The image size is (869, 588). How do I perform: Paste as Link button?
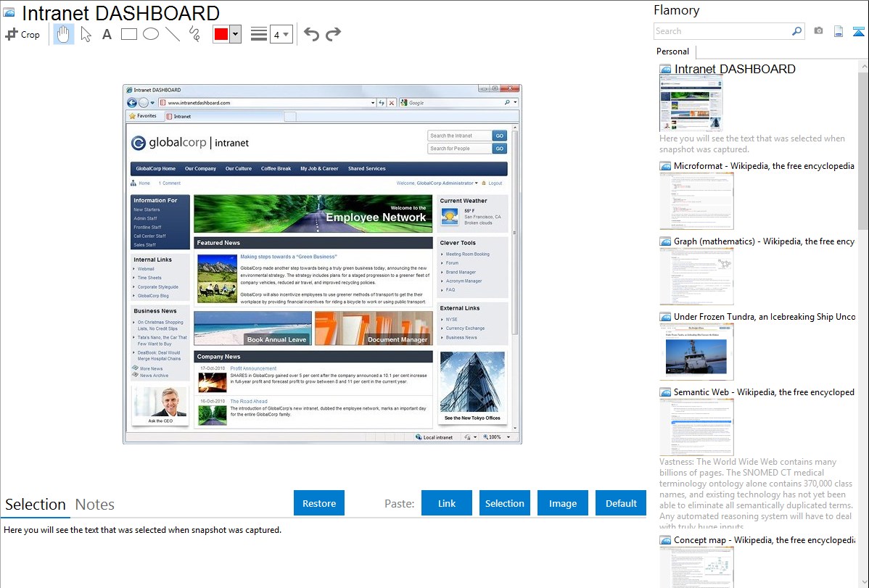(x=447, y=503)
